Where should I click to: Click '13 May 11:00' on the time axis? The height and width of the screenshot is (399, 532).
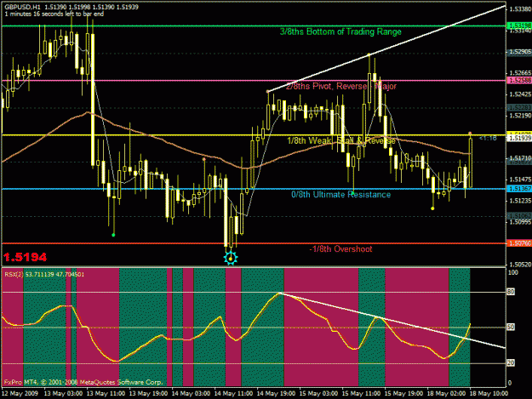pos(106,394)
